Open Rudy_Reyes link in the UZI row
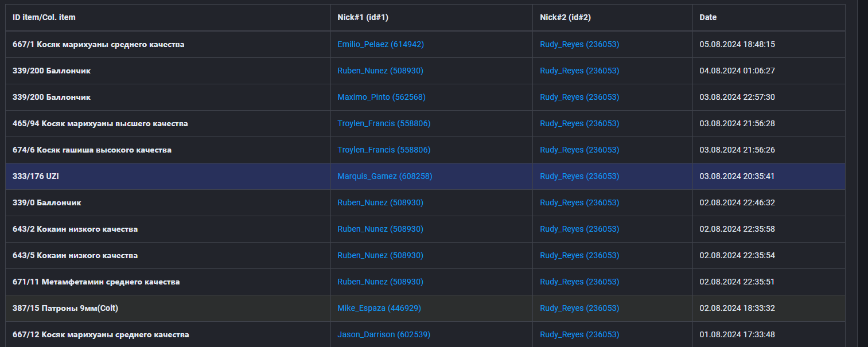Image resolution: width=868 pixels, height=347 pixels. pos(579,176)
